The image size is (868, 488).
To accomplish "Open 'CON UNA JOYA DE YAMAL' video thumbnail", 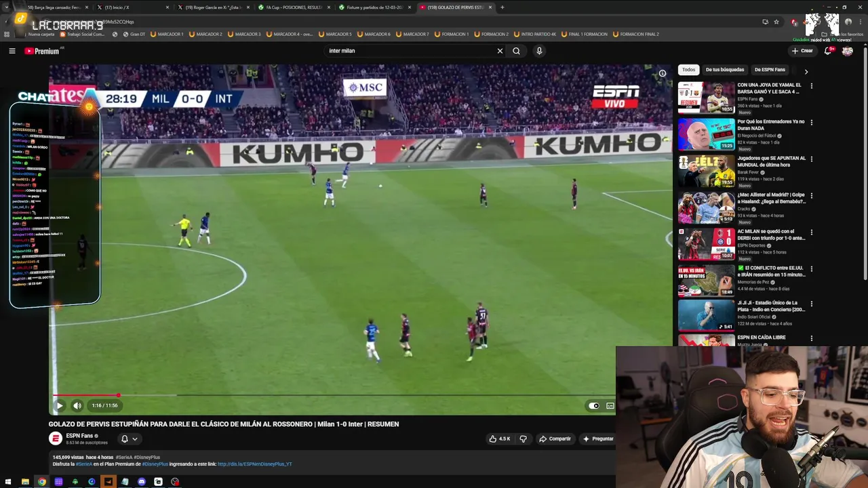I will pos(706,98).
